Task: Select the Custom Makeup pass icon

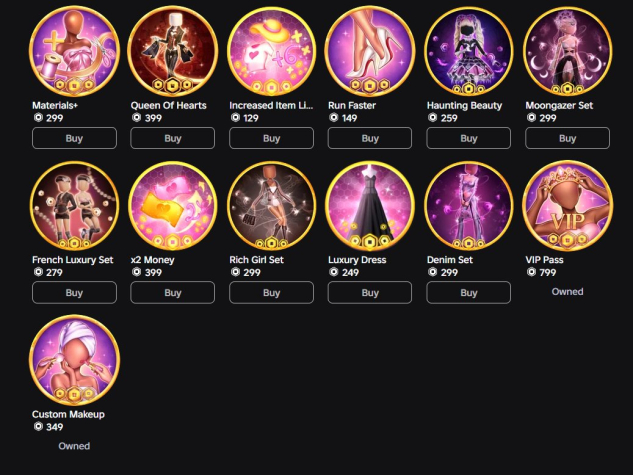Action: pyautogui.click(x=74, y=360)
